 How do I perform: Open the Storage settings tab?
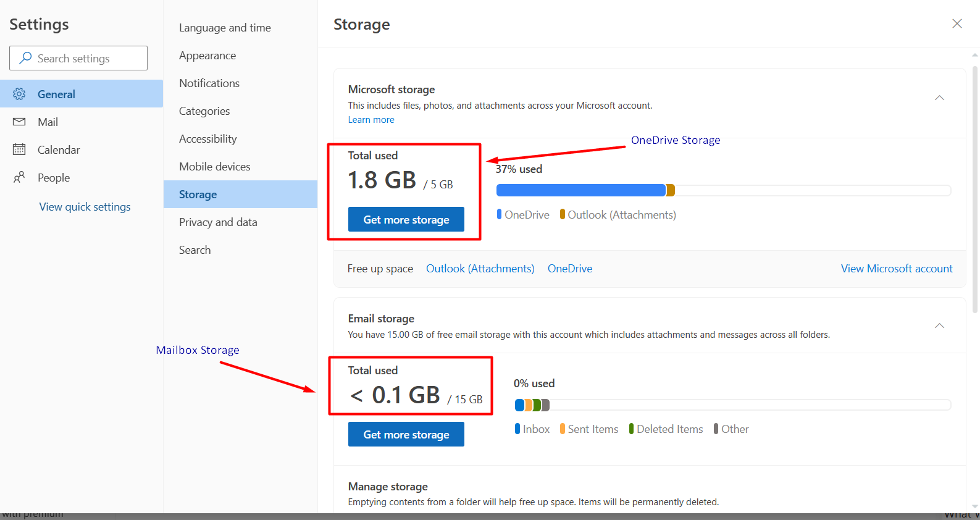[198, 195]
